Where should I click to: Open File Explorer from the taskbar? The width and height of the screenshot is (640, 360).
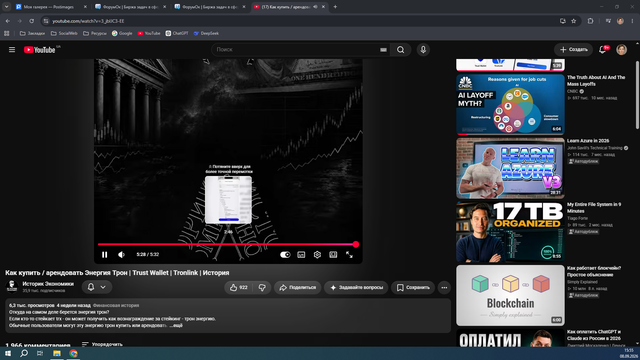pyautogui.click(x=57, y=353)
